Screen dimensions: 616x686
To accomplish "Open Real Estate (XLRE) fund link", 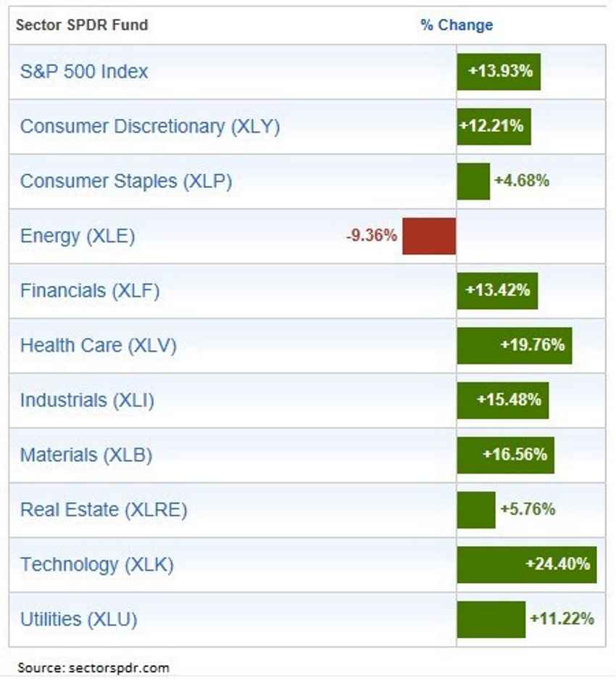I will 104,510.
